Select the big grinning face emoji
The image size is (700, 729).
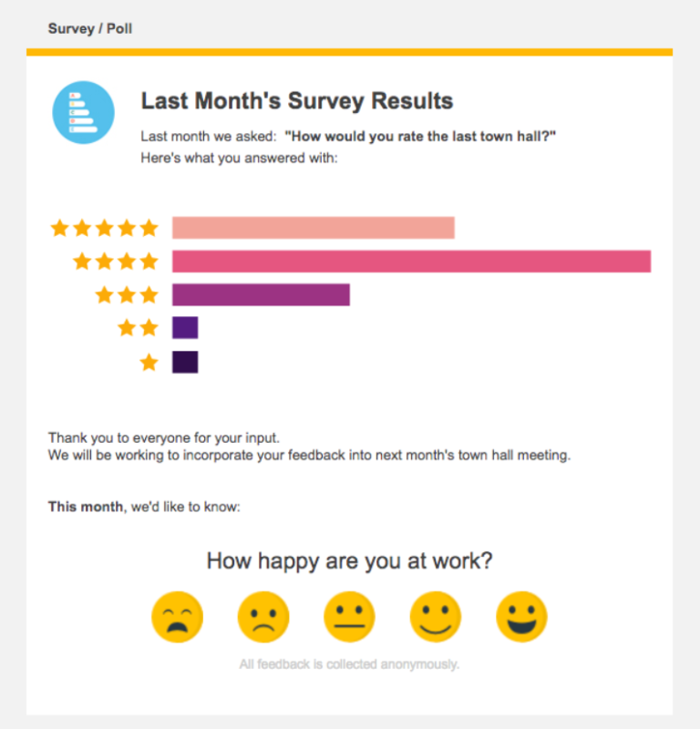click(520, 616)
